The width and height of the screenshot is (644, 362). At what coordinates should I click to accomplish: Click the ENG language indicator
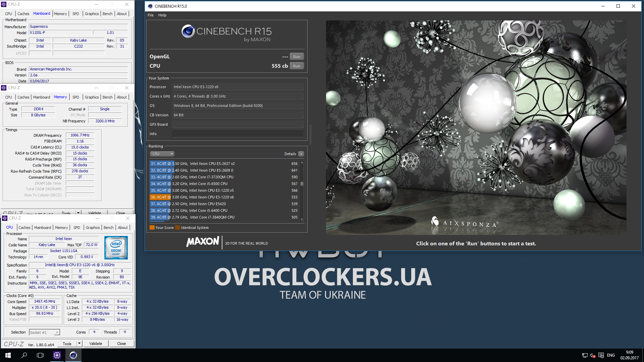pos(611,355)
